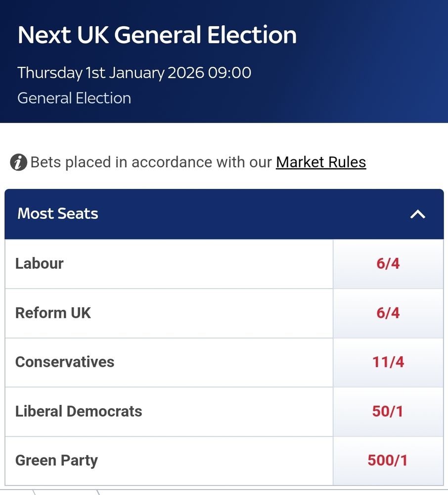
Task: Click the Thursday 1st January 2026 date text
Action: pos(111,73)
